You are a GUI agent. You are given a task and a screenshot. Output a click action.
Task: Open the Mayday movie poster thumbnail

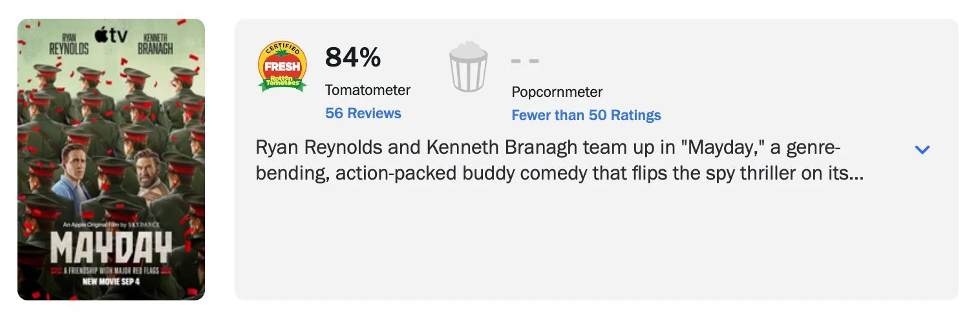coord(111,160)
